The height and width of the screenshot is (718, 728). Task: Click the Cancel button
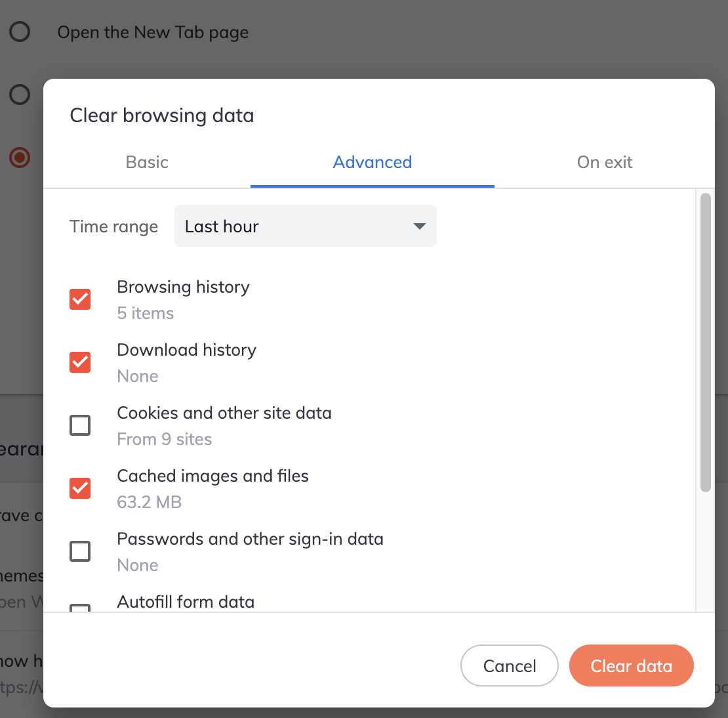pyautogui.click(x=510, y=665)
